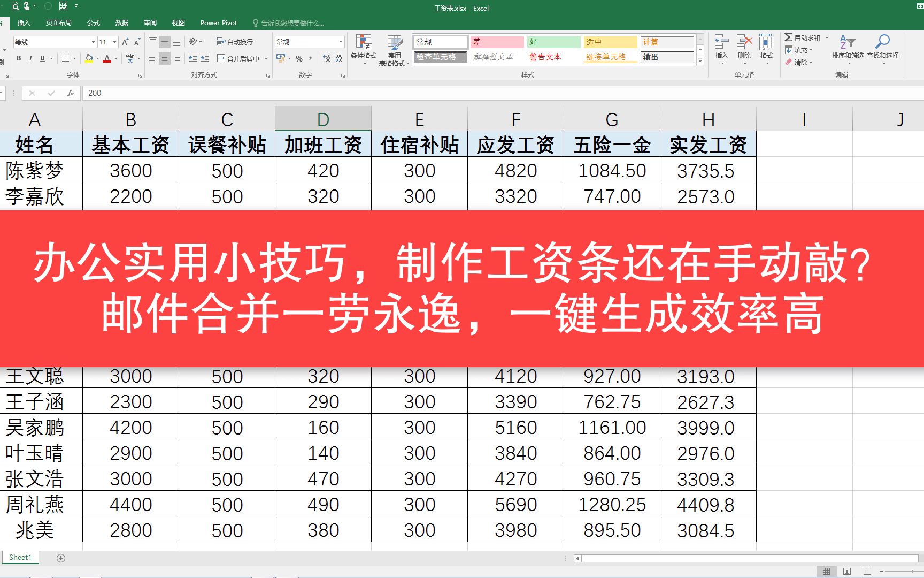The height and width of the screenshot is (578, 924).
Task: Open the 视图 ribbon tab
Action: tap(179, 23)
